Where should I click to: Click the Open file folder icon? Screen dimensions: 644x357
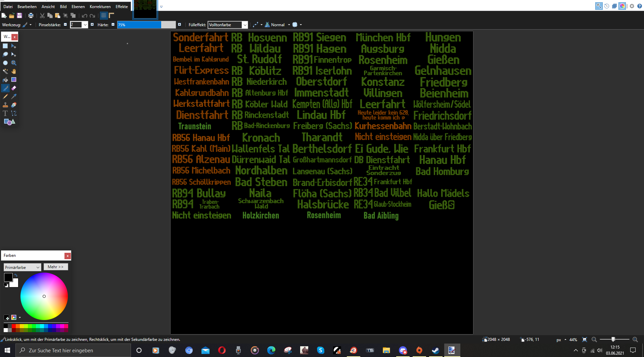(12, 15)
